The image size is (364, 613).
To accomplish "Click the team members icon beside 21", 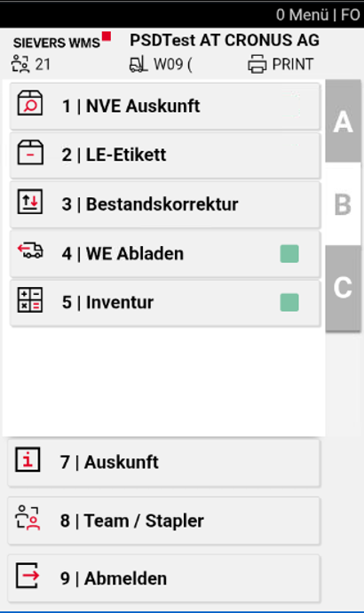I will [20, 64].
